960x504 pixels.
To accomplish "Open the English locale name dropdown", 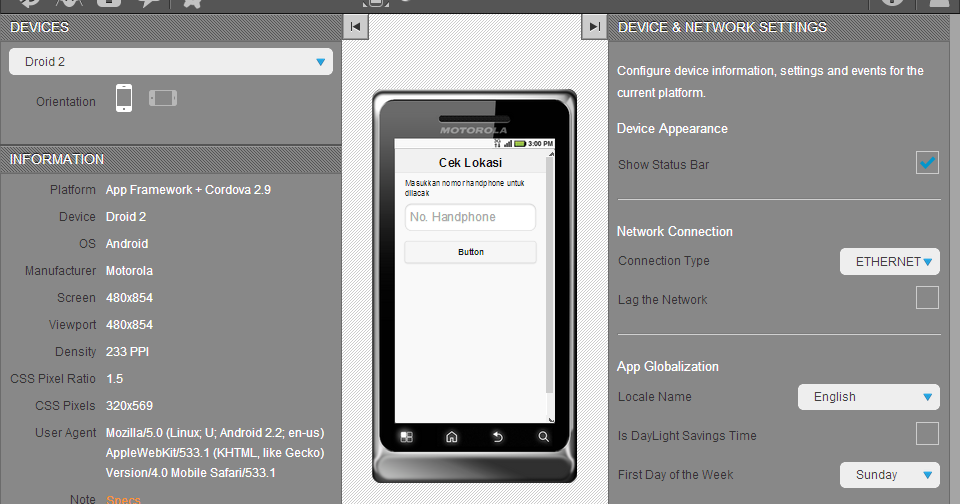I will (x=869, y=397).
